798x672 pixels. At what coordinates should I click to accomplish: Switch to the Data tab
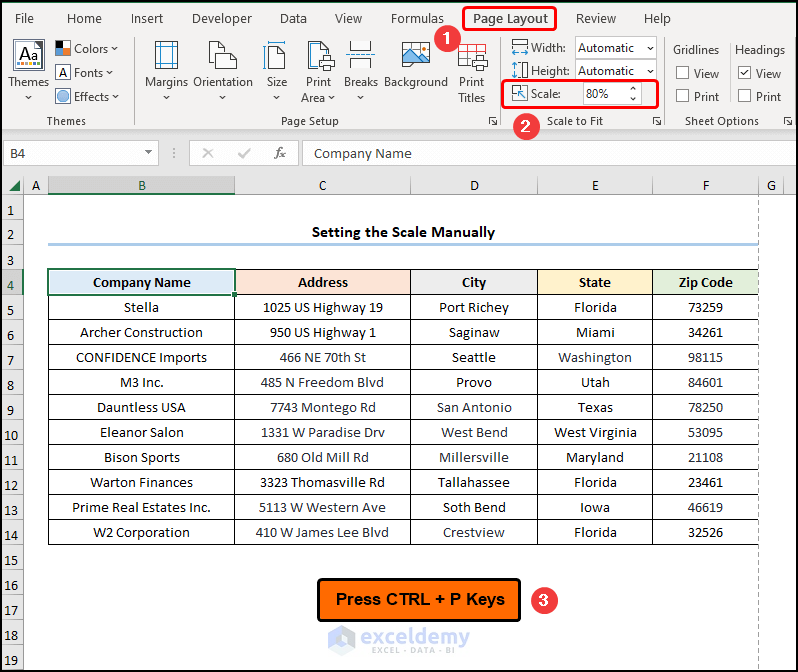pos(293,19)
